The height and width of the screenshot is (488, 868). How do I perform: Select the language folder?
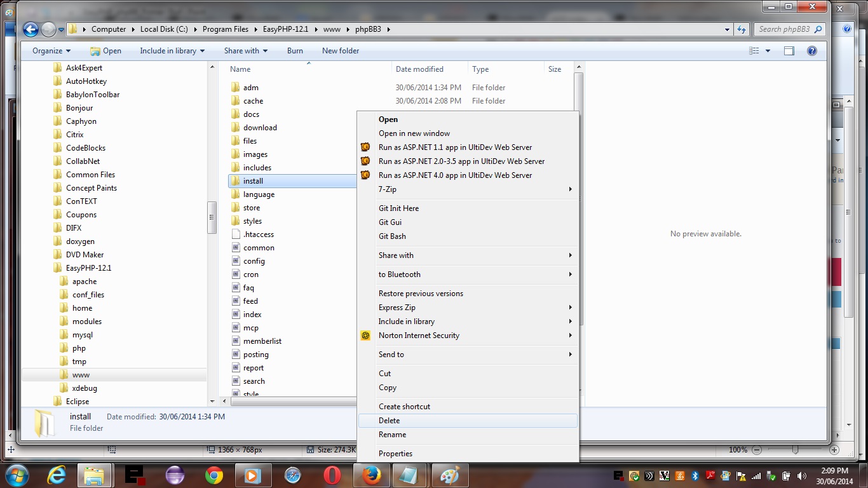pos(259,194)
